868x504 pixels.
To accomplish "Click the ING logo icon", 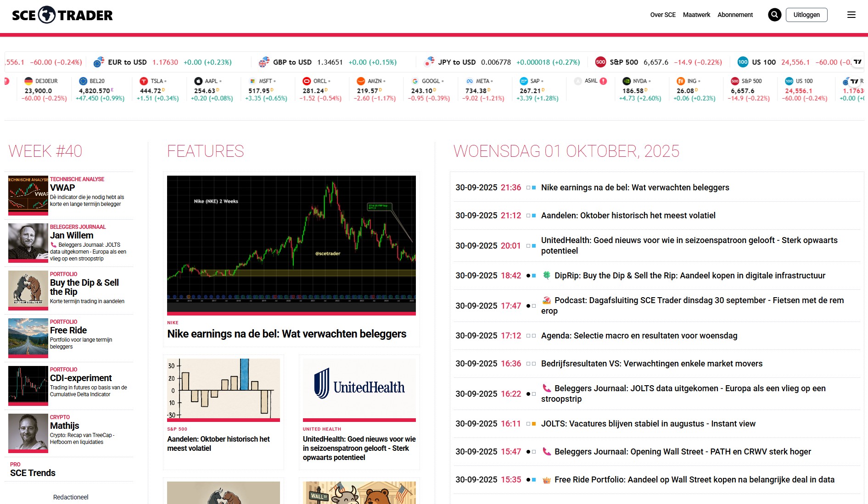I will 681,81.
